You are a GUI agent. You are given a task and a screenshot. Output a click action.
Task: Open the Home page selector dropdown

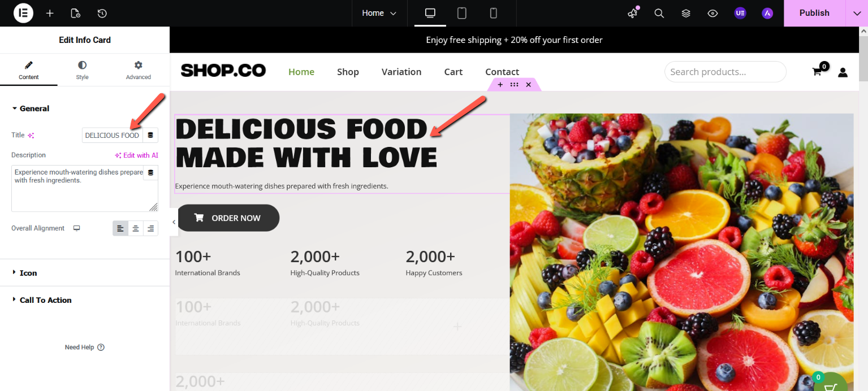[379, 13]
